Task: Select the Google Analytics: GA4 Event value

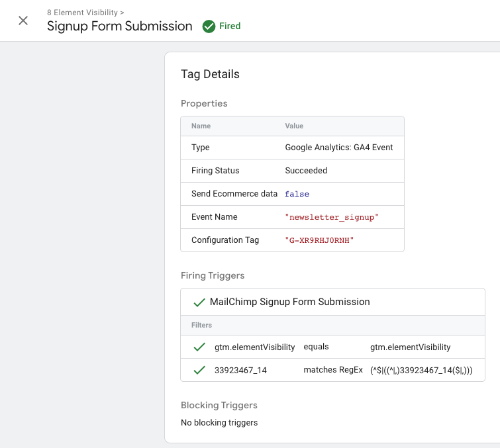Action: coord(339,148)
